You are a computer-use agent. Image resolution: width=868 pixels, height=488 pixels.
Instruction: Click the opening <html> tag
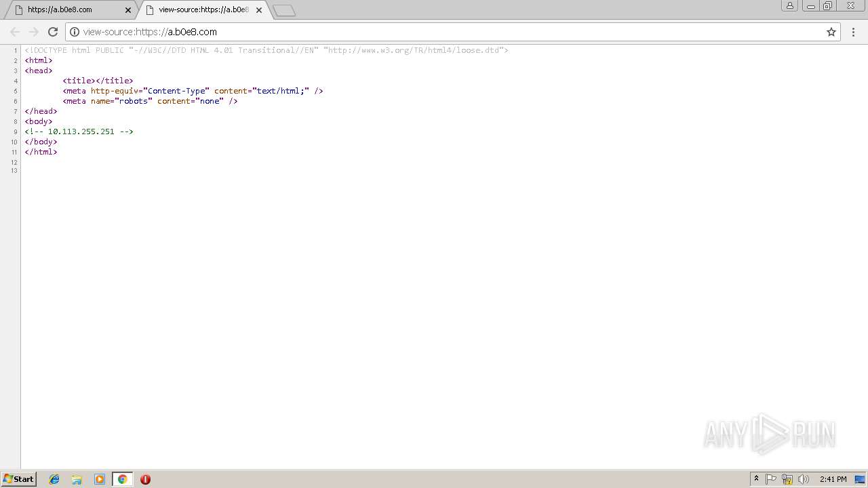39,60
